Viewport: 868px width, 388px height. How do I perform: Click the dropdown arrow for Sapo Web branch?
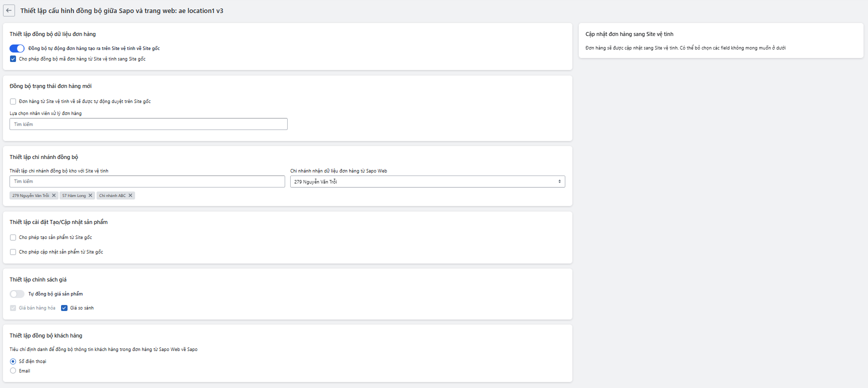559,181
